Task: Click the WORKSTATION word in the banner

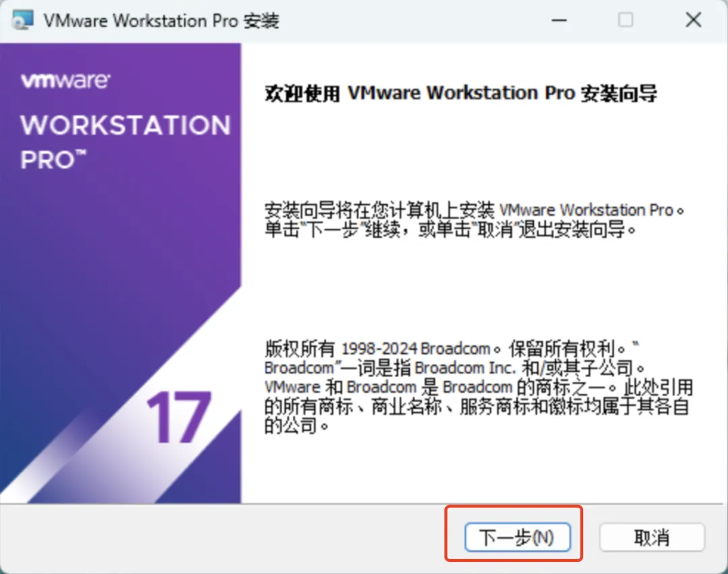Action: pyautogui.click(x=125, y=125)
